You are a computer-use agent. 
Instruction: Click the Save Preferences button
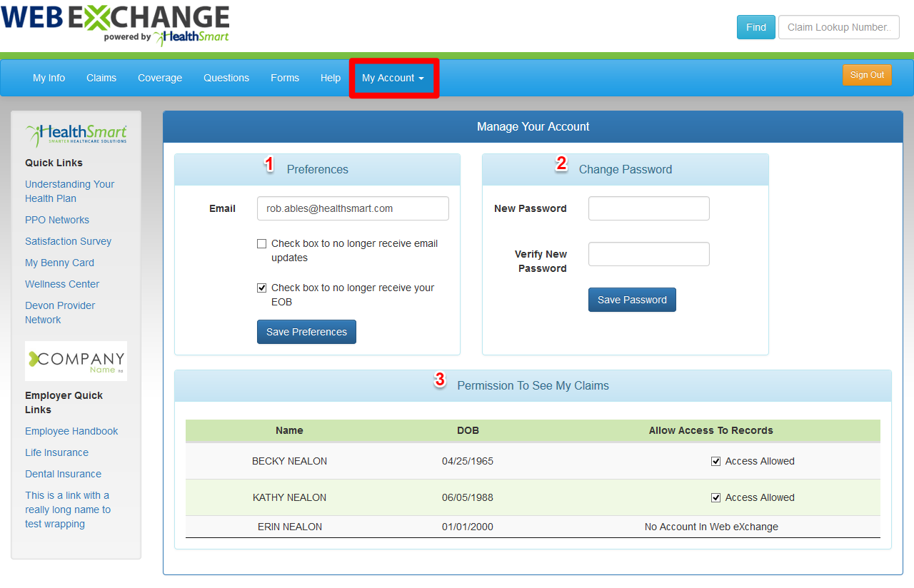coord(306,332)
